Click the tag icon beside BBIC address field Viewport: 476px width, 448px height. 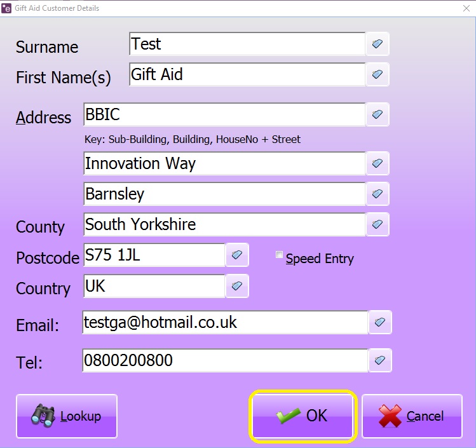click(x=377, y=114)
